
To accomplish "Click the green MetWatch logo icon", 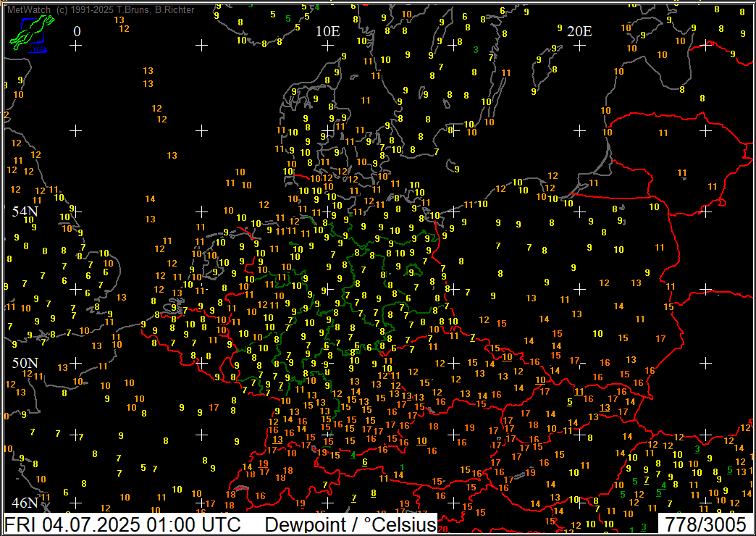I will click(32, 34).
